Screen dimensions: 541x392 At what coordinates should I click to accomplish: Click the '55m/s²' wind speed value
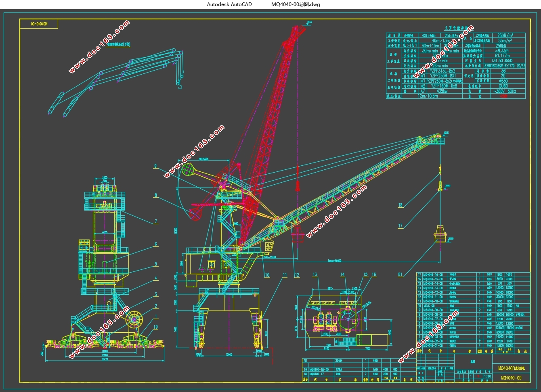pyautogui.click(x=505, y=41)
